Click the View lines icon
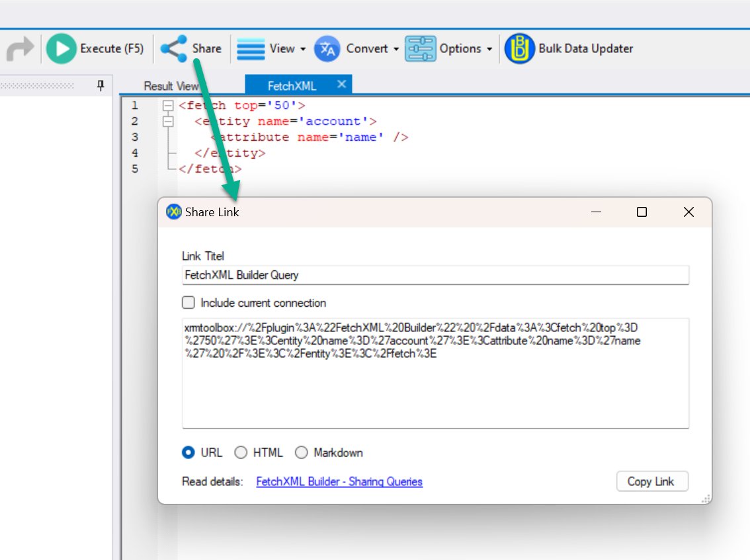 (251, 49)
